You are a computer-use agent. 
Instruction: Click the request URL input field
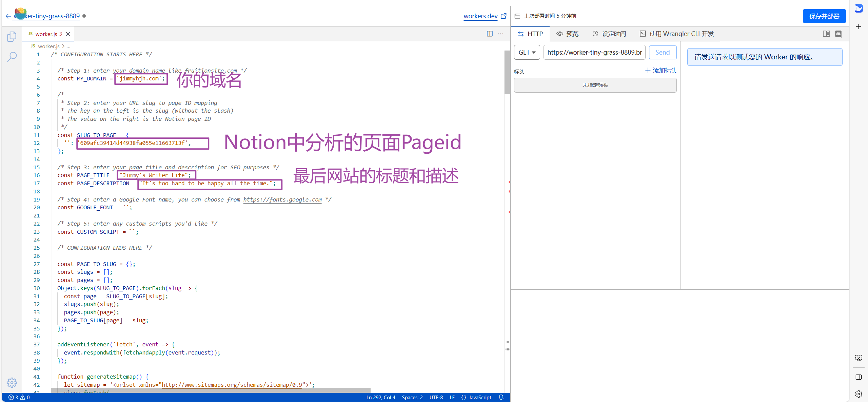pos(594,53)
